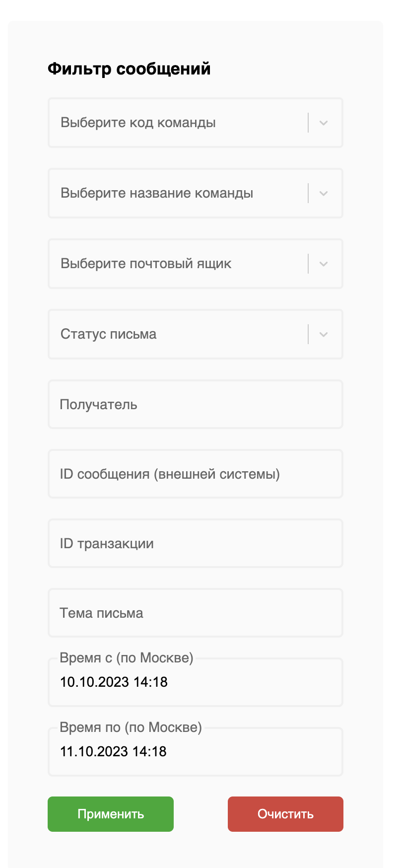This screenshot has width=402, height=868.
Task: Open the chevron on 'Выберите код команды'
Action: pos(323,123)
